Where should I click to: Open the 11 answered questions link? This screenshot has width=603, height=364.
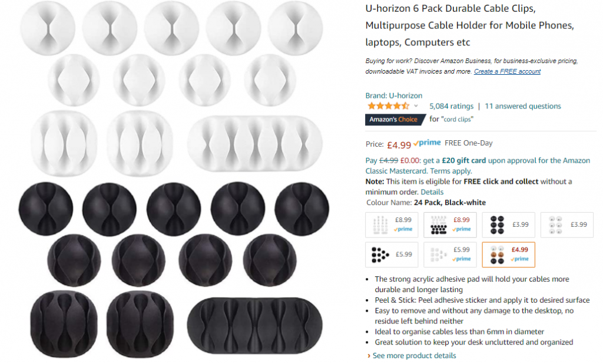523,106
